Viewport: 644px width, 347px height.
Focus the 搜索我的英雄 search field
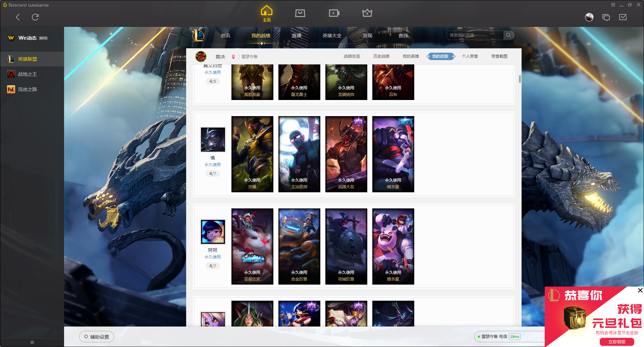tap(475, 35)
